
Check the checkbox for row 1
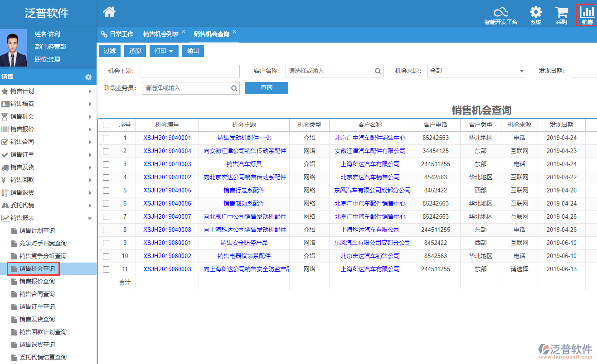pyautogui.click(x=106, y=138)
